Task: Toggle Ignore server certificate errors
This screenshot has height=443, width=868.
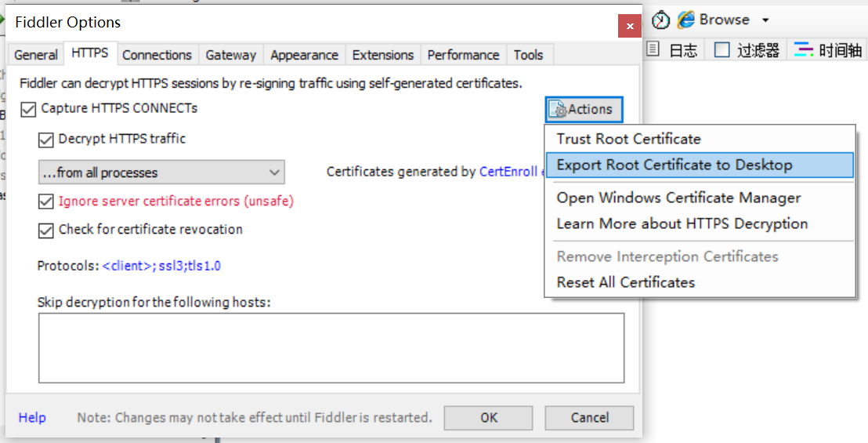Action: [x=46, y=202]
